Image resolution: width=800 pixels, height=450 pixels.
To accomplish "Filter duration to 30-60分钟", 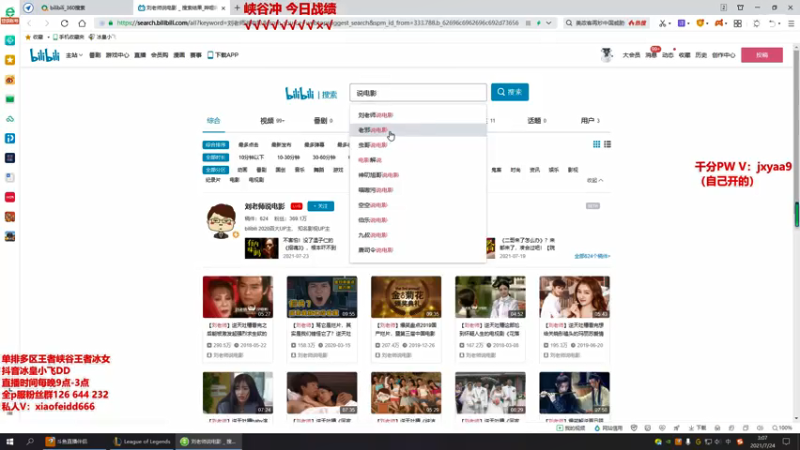I will click(x=324, y=158).
